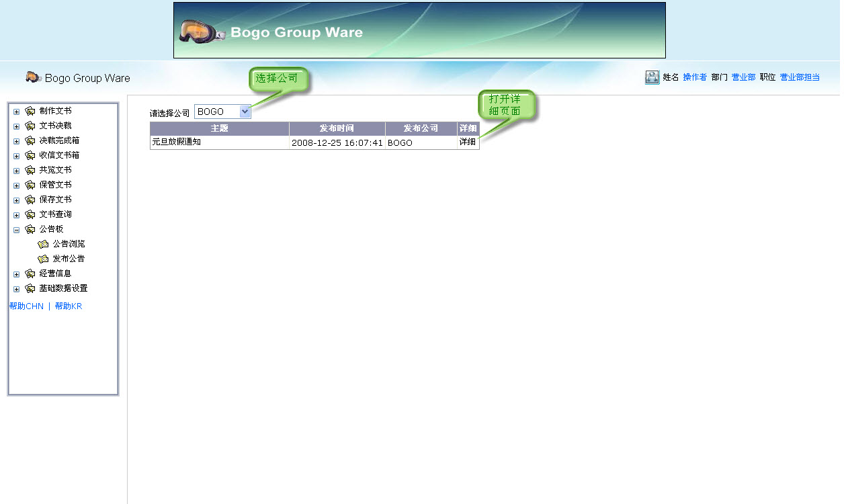The image size is (846, 504).
Task: Click the folder icon beside 基础数据设置
Action: [x=30, y=288]
